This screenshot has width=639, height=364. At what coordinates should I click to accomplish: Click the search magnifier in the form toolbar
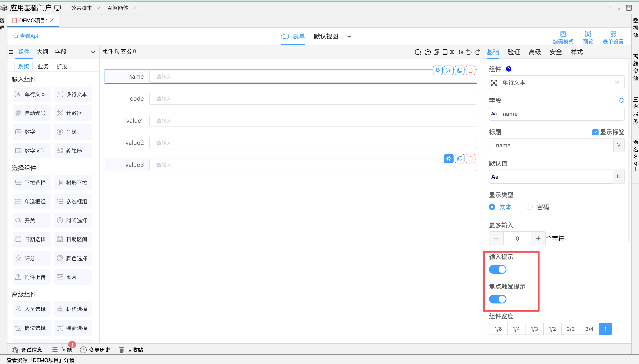point(417,52)
